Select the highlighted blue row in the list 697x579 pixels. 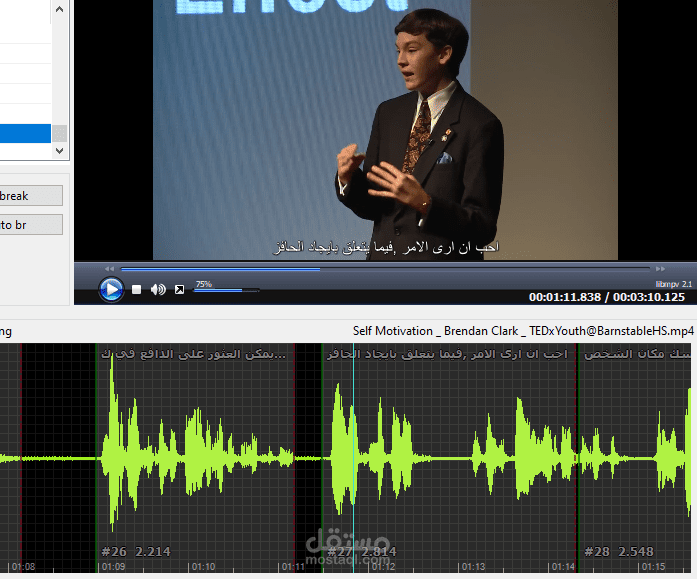pos(25,133)
